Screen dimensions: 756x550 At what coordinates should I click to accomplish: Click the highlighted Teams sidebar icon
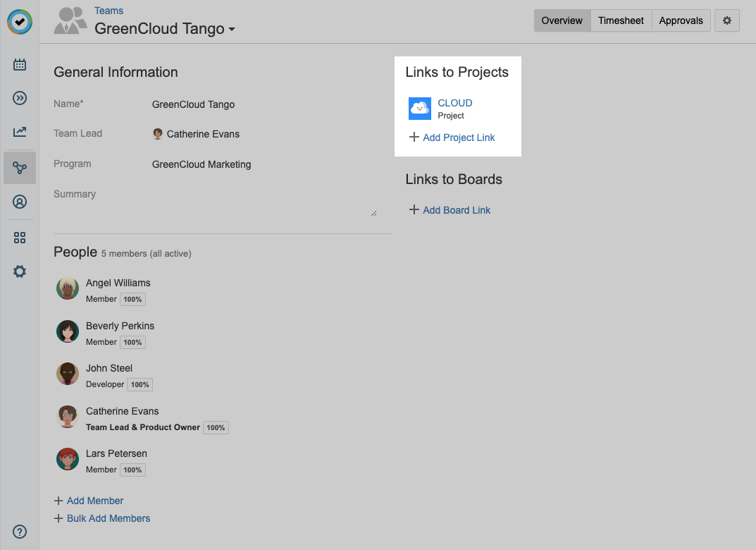click(19, 167)
